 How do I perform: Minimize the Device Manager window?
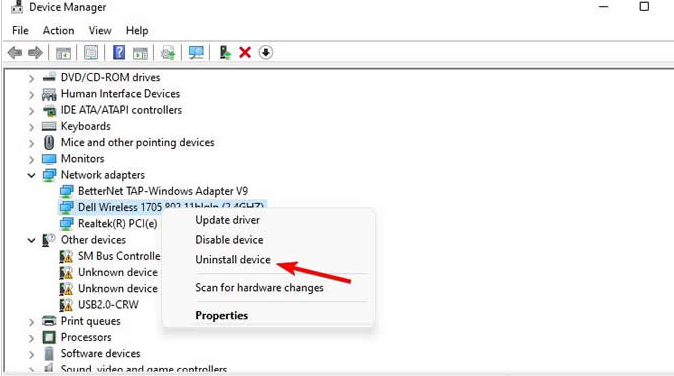coord(604,6)
